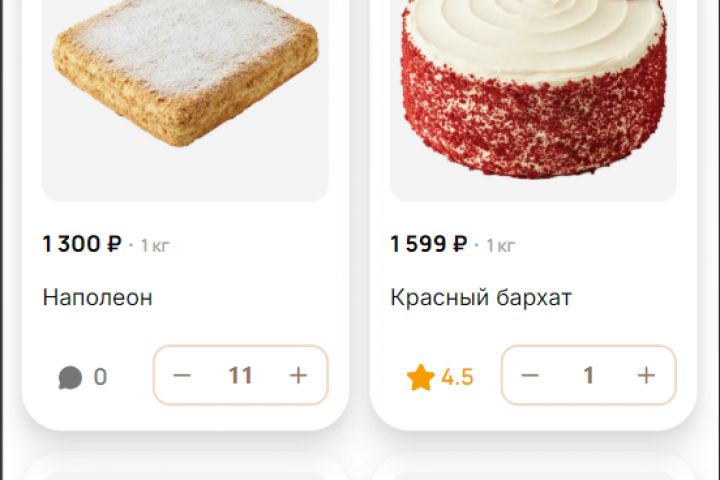
Task: Click the 1 300 ₽ price
Action: (82, 244)
